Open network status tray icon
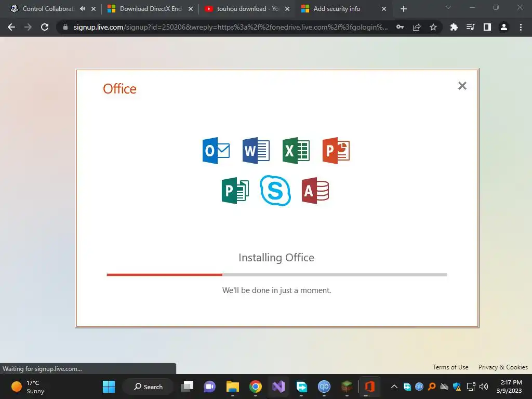Screen dimensions: 532x399 (x=471, y=387)
